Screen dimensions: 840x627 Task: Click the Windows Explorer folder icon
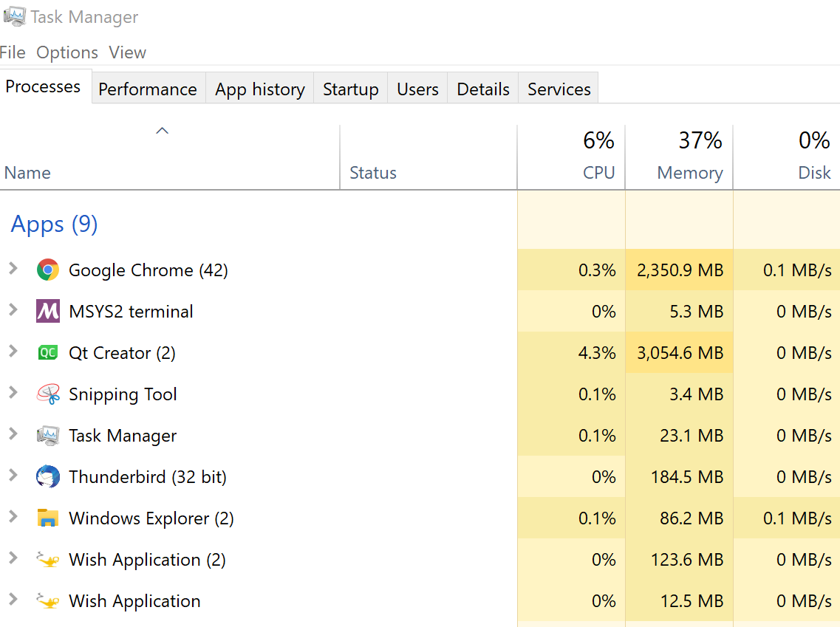click(48, 518)
